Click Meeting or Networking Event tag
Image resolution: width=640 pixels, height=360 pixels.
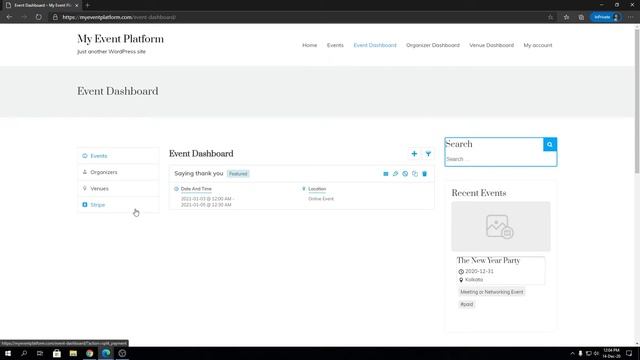[x=491, y=292]
